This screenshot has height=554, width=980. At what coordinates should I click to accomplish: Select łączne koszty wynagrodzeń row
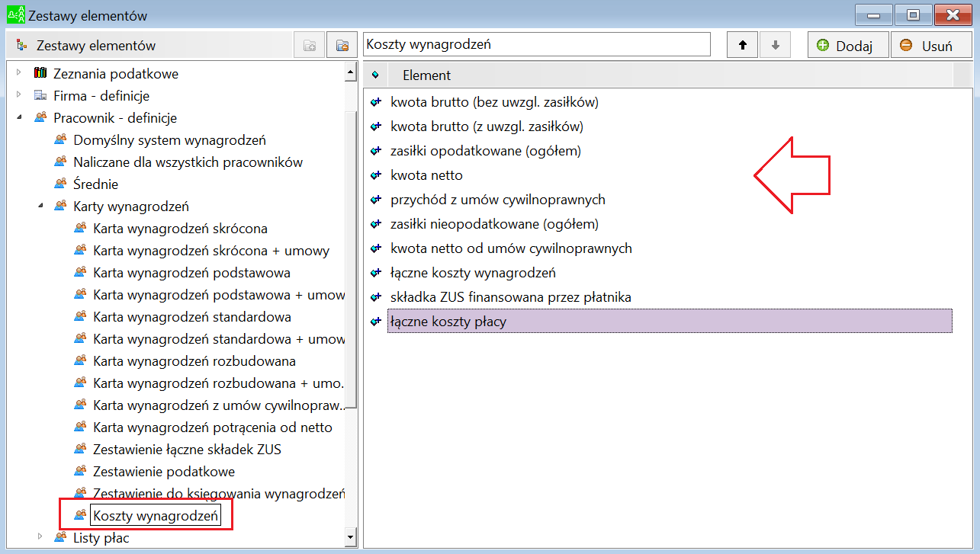pyautogui.click(x=670, y=273)
